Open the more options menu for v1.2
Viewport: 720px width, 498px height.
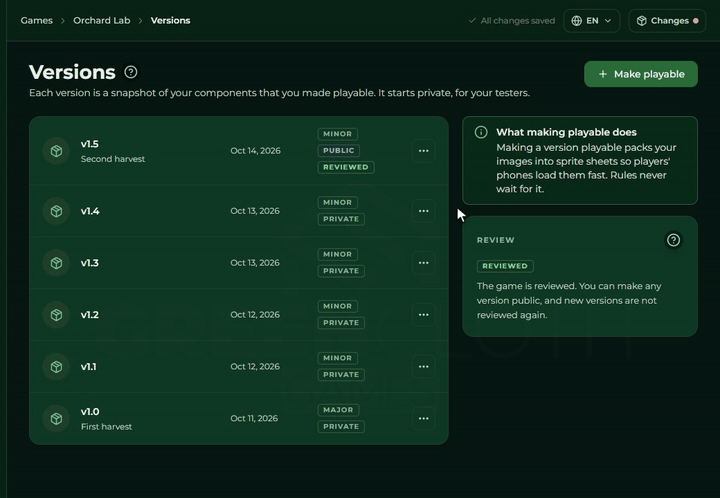(x=423, y=315)
